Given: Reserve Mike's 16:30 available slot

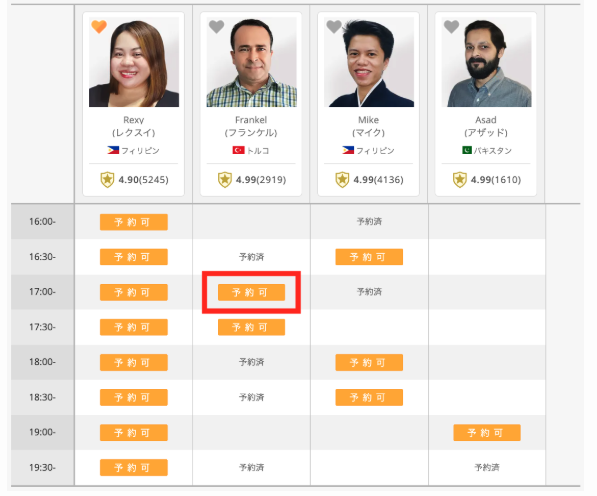Looking at the screenshot, I should pos(369,257).
